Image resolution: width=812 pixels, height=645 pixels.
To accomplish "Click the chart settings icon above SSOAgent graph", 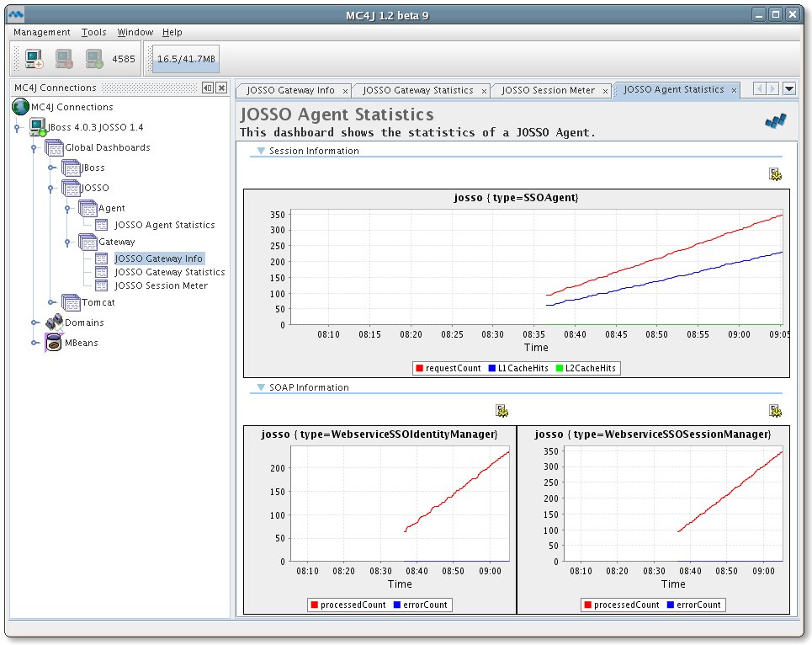I will pyautogui.click(x=775, y=174).
